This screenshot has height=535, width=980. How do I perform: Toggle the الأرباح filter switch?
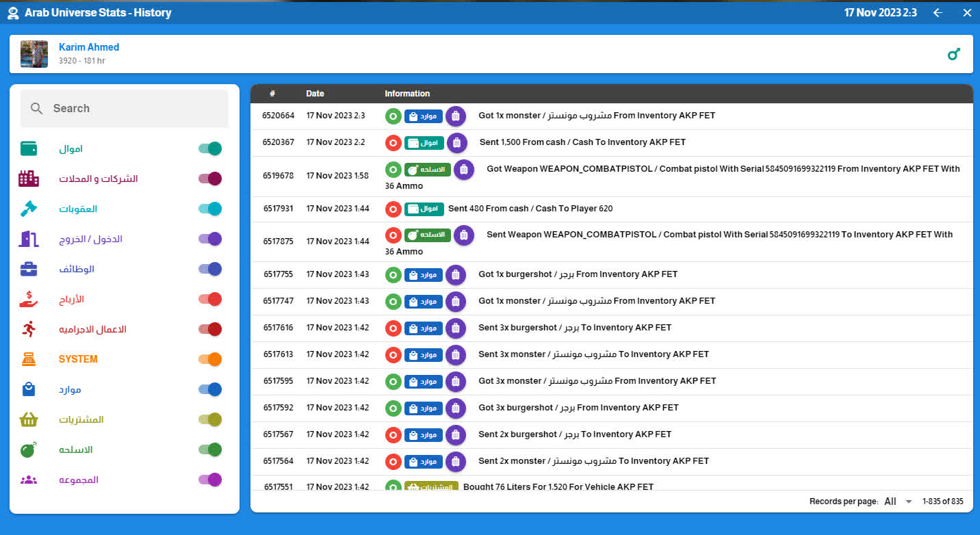[210, 299]
